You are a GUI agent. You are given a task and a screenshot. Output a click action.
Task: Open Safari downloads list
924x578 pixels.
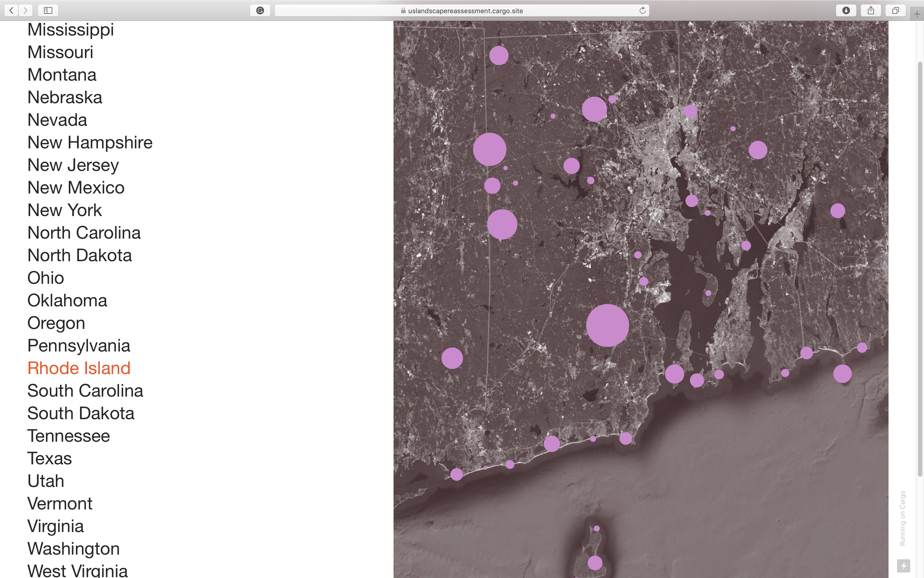[x=846, y=10]
